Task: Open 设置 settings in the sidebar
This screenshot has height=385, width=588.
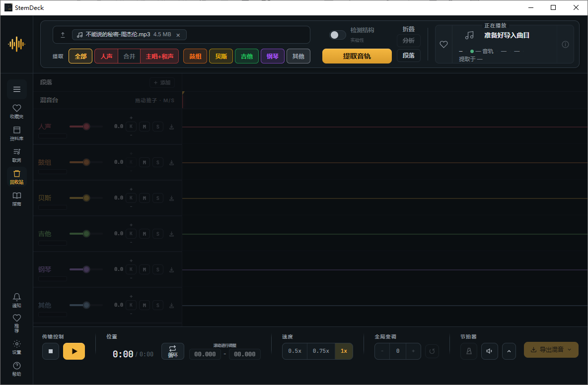Action: point(17,347)
